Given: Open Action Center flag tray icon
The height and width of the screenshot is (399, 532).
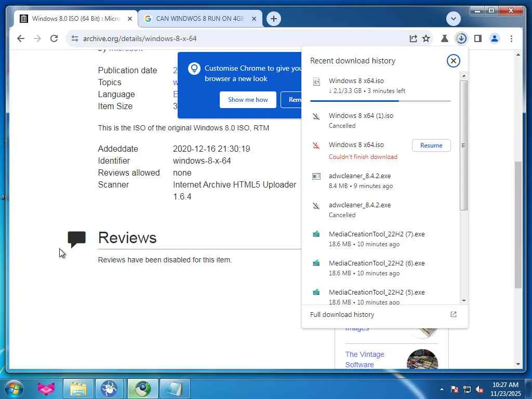Looking at the screenshot, I should (x=454, y=390).
